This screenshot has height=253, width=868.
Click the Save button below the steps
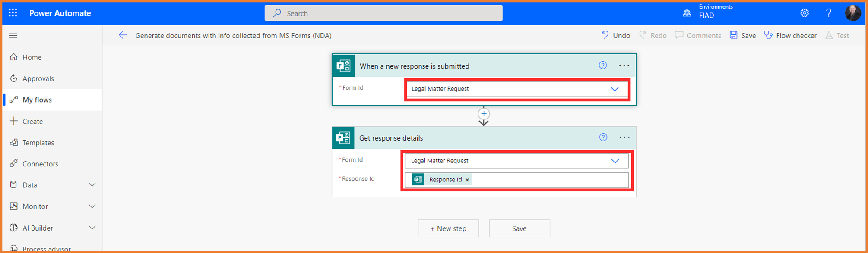[520, 228]
